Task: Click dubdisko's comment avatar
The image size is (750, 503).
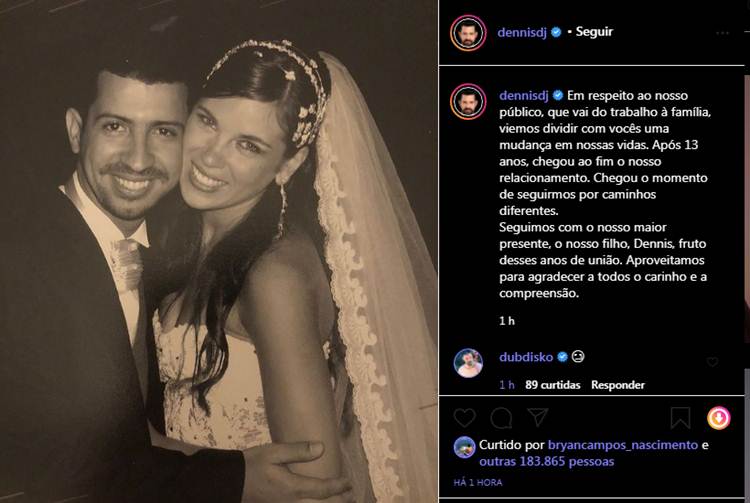Action: coord(468,363)
